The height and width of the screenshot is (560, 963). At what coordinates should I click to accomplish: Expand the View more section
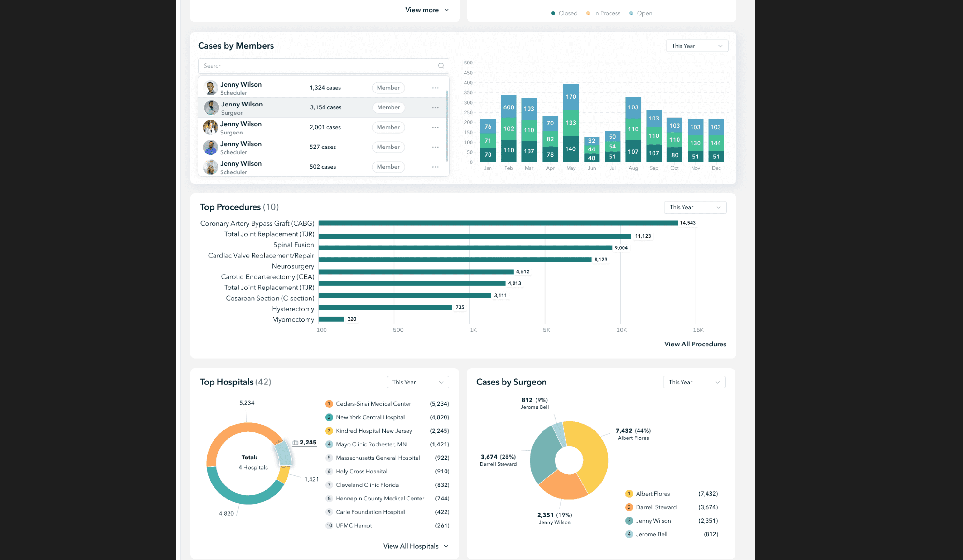(427, 10)
